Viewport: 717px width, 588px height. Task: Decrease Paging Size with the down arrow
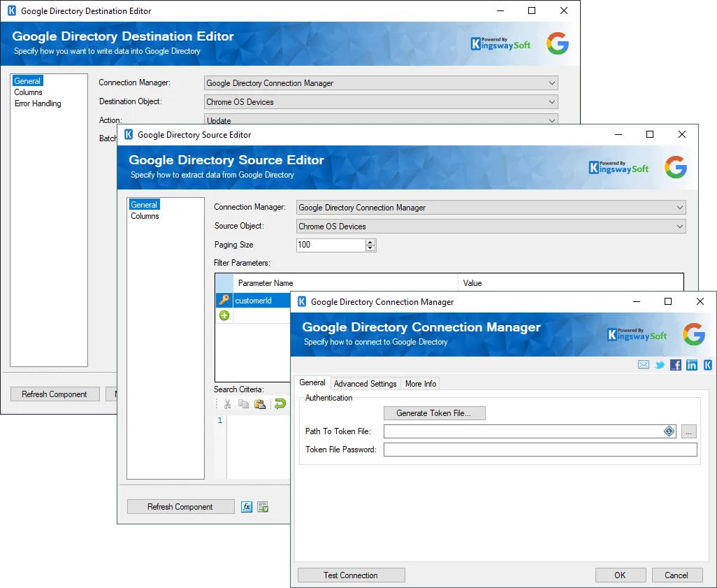click(370, 248)
